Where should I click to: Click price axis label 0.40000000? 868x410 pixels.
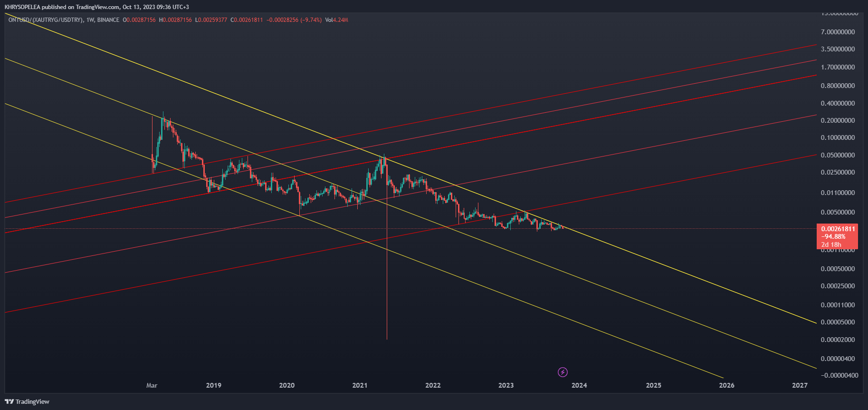click(838, 103)
